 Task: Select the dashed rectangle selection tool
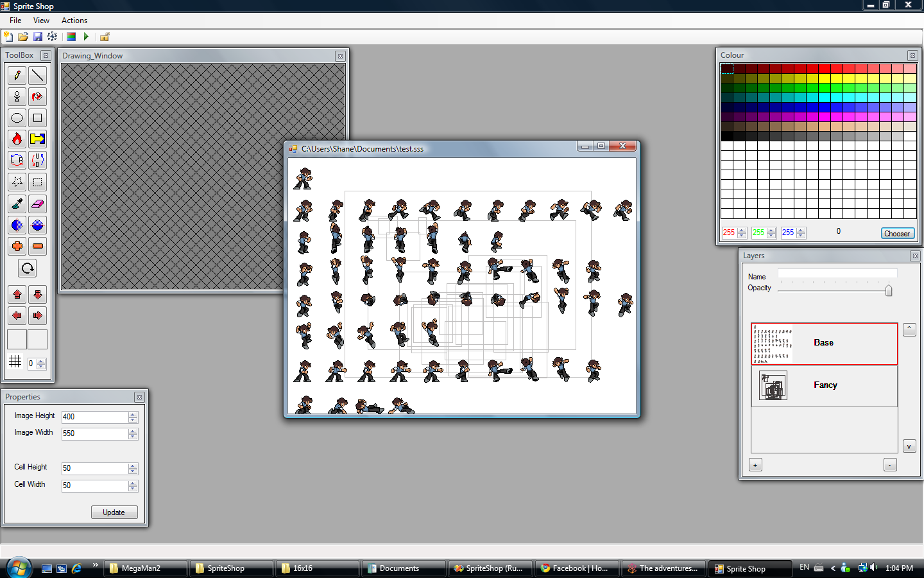pyautogui.click(x=38, y=182)
